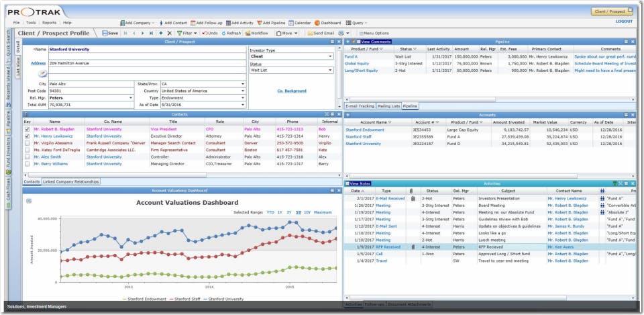Go to the first record
644x315 pixels.
125,34
